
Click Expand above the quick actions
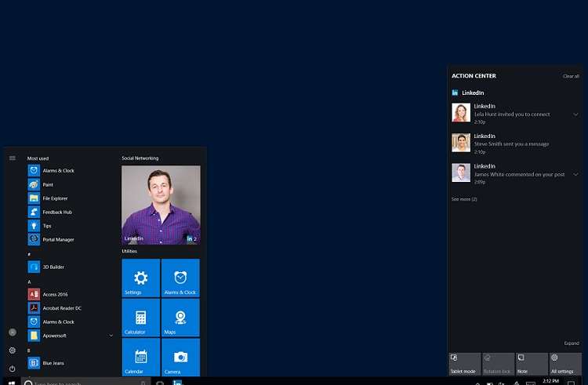pyautogui.click(x=572, y=343)
